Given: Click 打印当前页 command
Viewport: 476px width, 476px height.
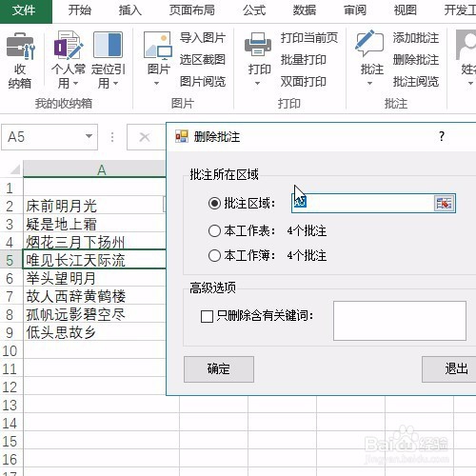Looking at the screenshot, I should [309, 38].
